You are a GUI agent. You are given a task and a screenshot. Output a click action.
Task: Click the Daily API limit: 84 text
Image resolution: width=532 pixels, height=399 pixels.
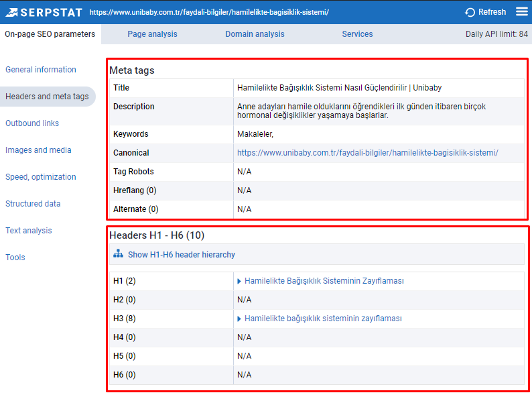496,34
